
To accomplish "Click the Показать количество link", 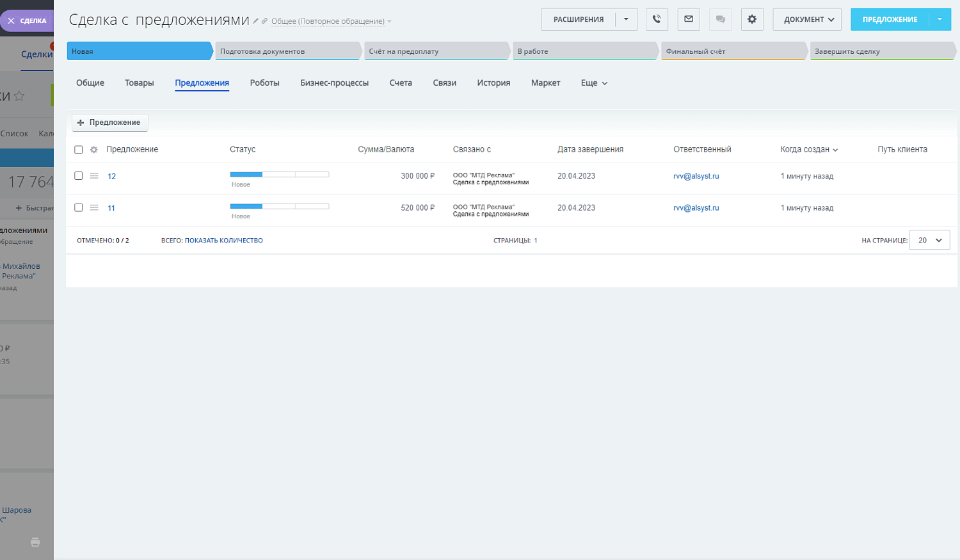I will (x=223, y=241).
